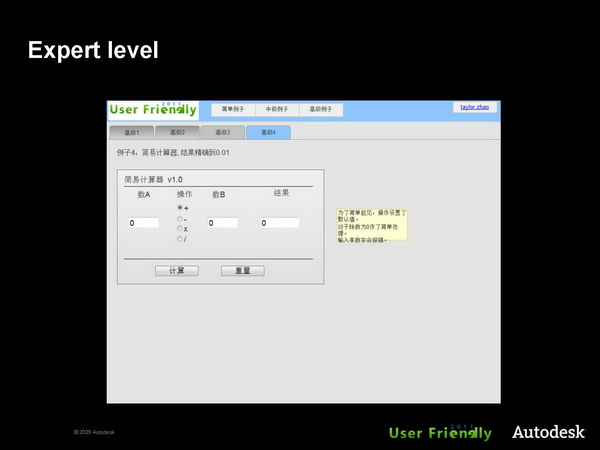Select the plus (+) operation radio button
Screen dimensions: 600x450
point(180,208)
